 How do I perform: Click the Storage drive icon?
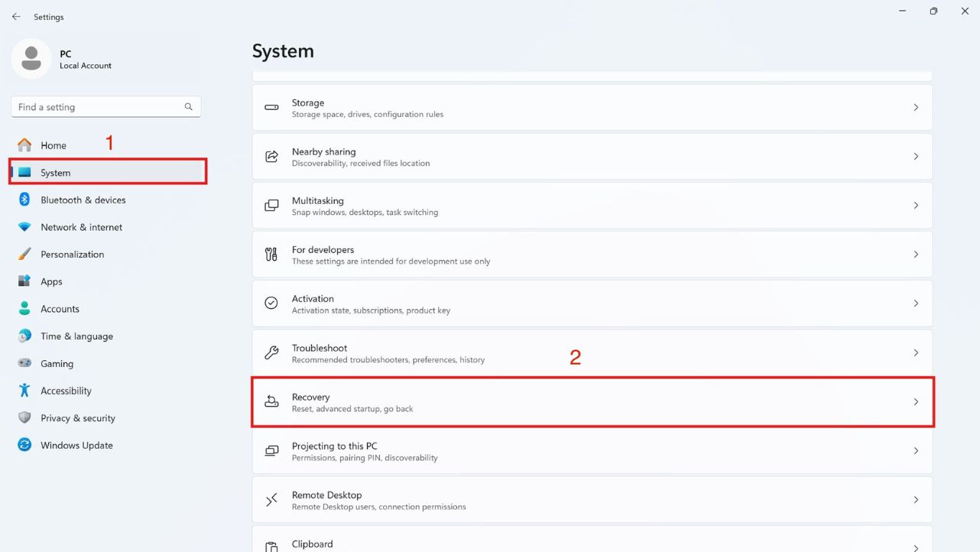[x=271, y=108]
